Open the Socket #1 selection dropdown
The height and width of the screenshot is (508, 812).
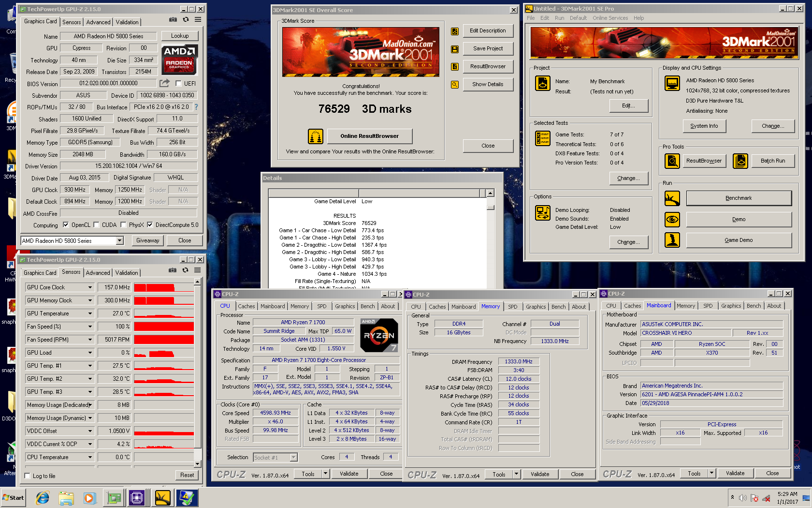click(x=293, y=457)
